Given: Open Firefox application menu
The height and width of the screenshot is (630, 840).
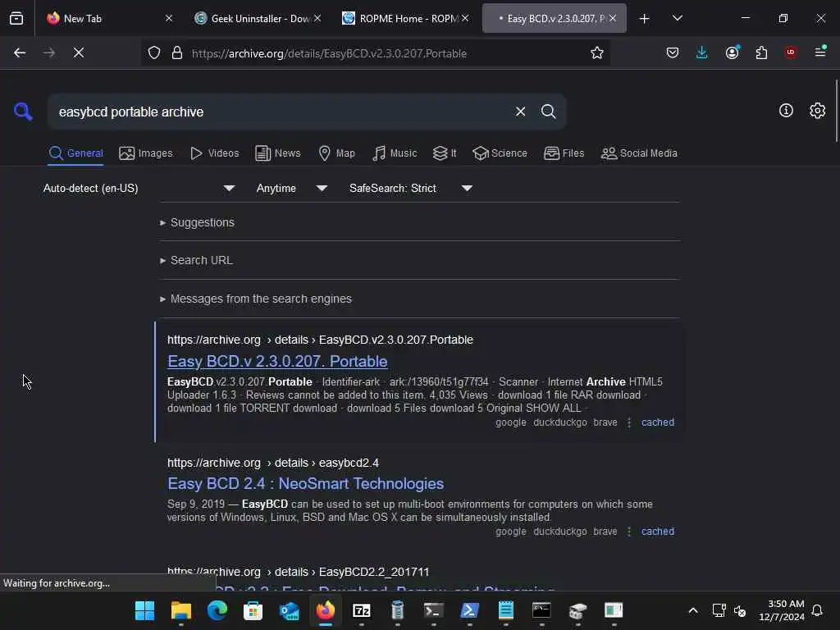Looking at the screenshot, I should click(820, 52).
